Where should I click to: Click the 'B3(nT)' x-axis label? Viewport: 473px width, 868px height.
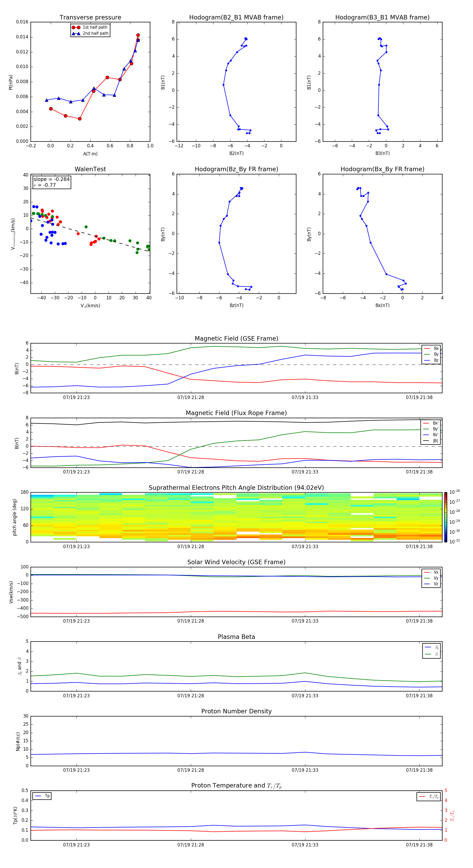coord(382,153)
